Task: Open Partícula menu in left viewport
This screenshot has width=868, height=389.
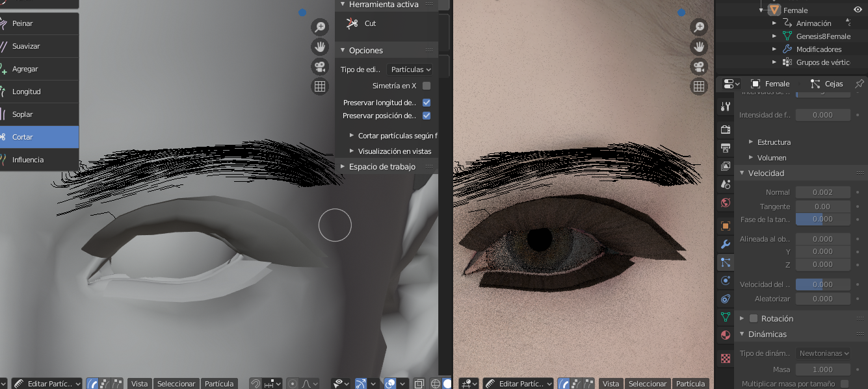Action: [x=219, y=384]
